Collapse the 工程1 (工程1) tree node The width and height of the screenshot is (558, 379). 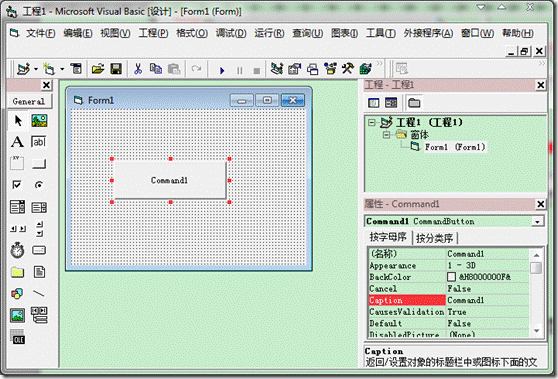(x=372, y=122)
